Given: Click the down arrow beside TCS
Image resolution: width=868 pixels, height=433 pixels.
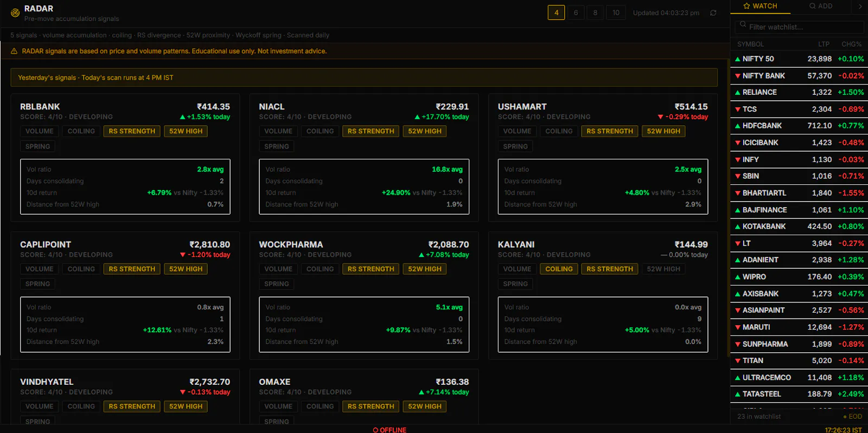Looking at the screenshot, I should [738, 109].
